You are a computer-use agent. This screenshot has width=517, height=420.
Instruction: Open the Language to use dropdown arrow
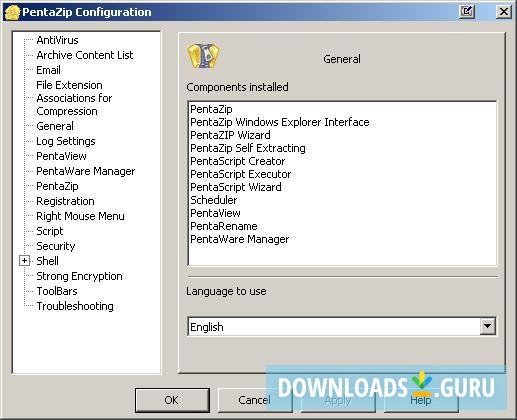pyautogui.click(x=488, y=326)
